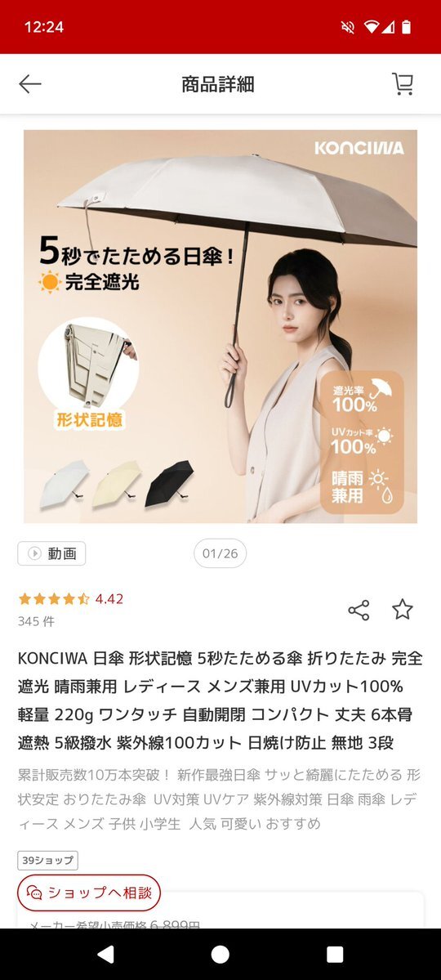441x980 pixels.
Task: Tap the 形状記憶 folded umbrella inset
Action: tap(88, 374)
